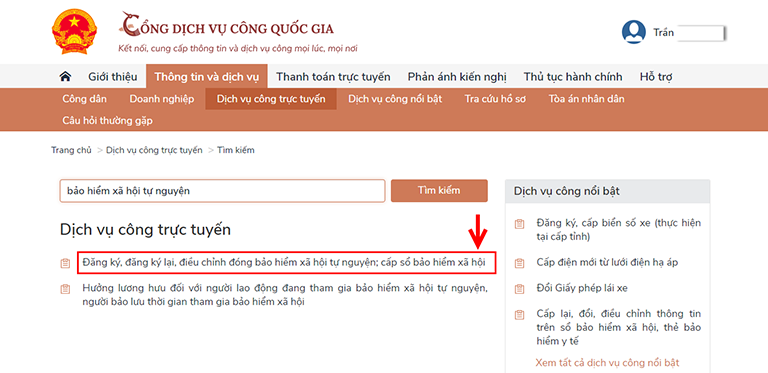Select the Doanh nghiệp submenu item
The image size is (768, 373).
pyautogui.click(x=162, y=99)
